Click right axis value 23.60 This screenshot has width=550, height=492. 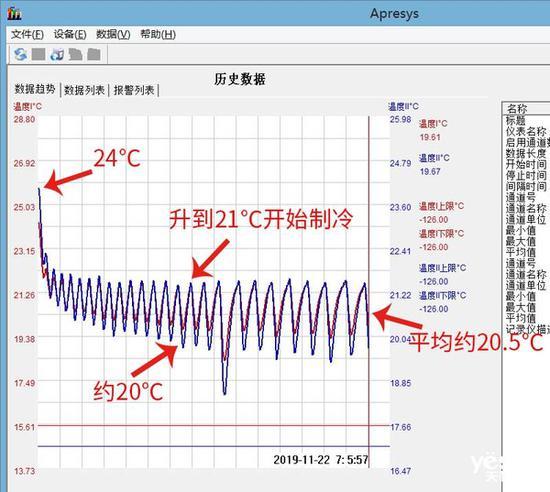[x=400, y=207]
